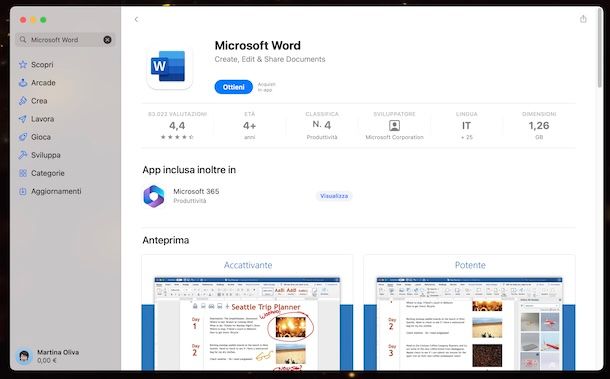Open Microsoft Corporation developer link

pyautogui.click(x=394, y=137)
